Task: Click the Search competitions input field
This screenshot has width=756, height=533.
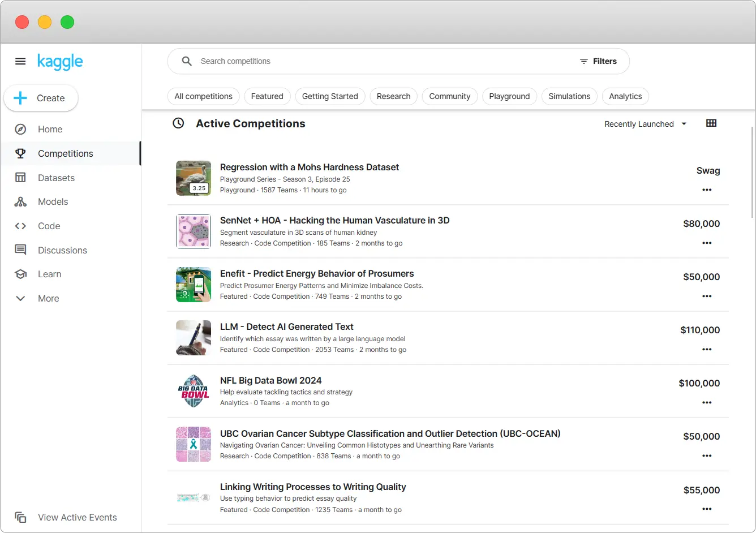Action: pos(379,61)
